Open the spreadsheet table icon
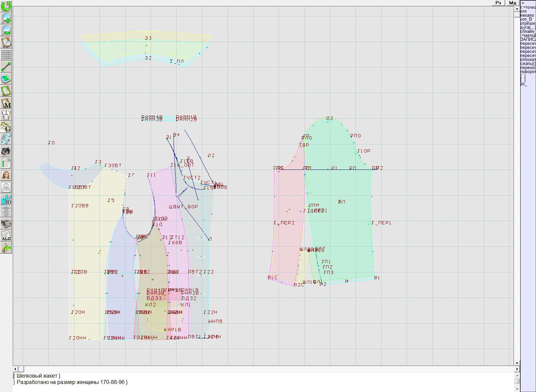The width and height of the screenshot is (536, 392). tap(6, 163)
